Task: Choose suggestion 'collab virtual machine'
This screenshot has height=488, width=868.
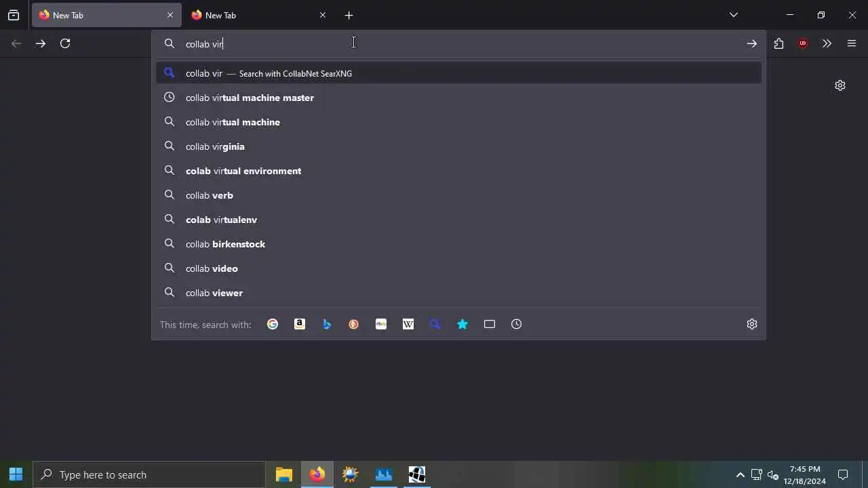Action: (x=458, y=122)
